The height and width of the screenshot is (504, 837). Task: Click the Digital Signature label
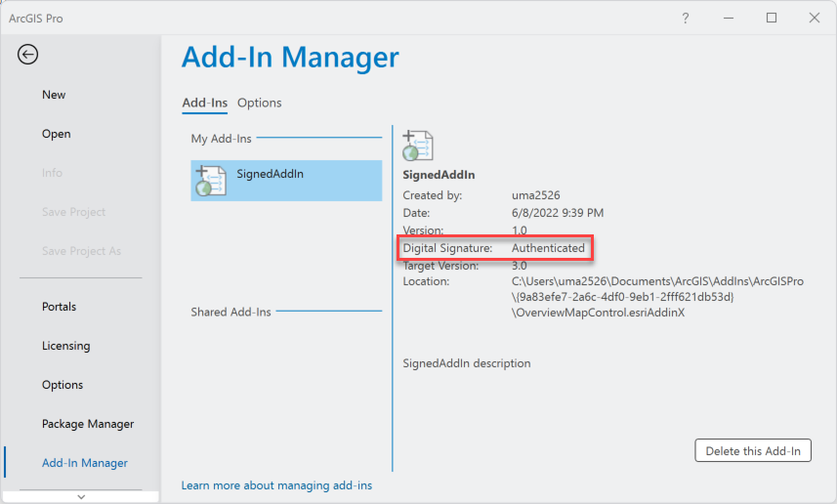click(447, 248)
